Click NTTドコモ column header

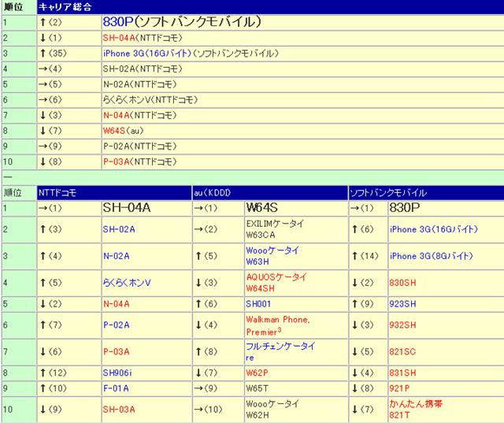coord(57,193)
